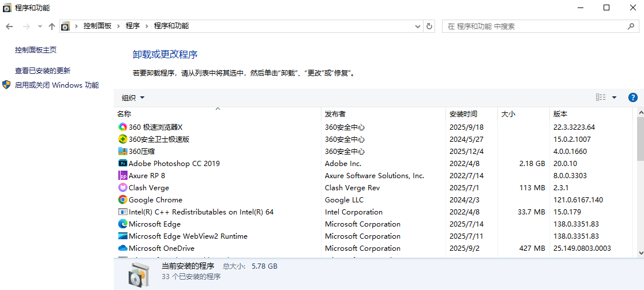The width and height of the screenshot is (644, 290).
Task: Click the title bar window icon
Action: coord(6,7)
